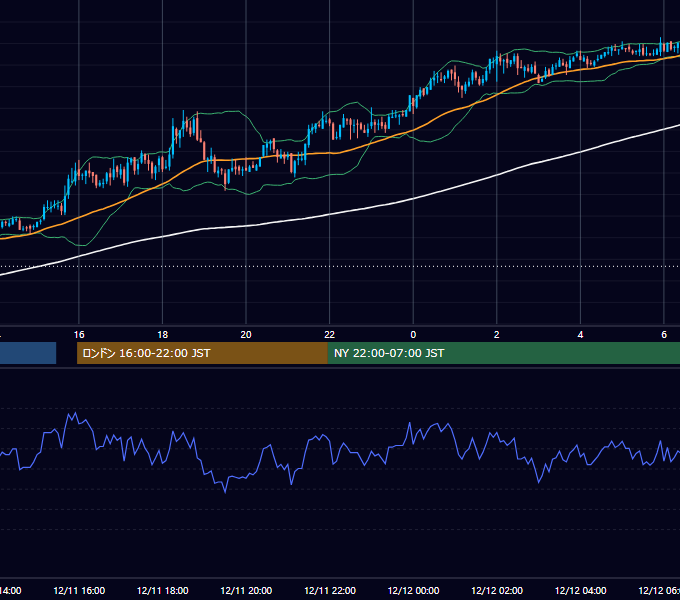Click the 6 hour label on price chart axis
Image resolution: width=680 pixels, height=600 pixels.
click(x=664, y=335)
